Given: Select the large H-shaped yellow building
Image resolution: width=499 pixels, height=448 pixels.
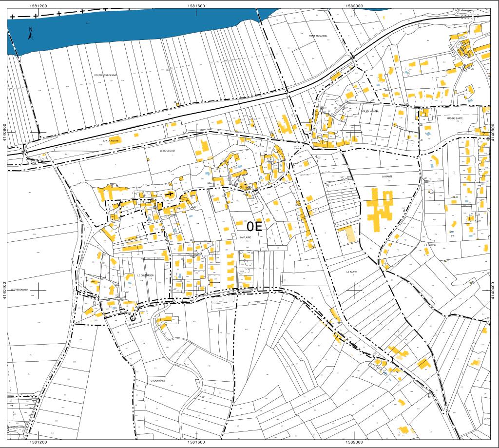Looking at the screenshot, I should coord(380,210).
